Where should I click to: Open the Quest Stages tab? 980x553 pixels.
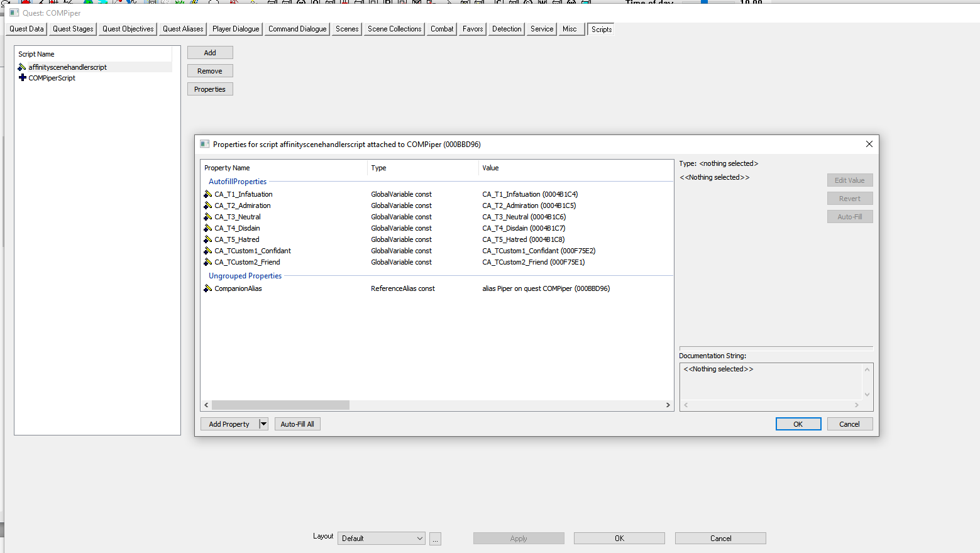coord(73,29)
